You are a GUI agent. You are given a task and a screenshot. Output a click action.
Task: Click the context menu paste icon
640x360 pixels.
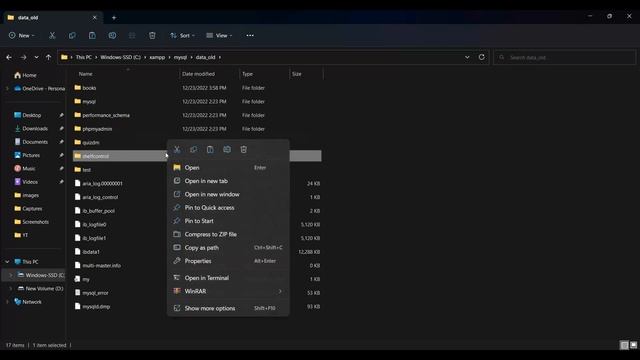(210, 149)
